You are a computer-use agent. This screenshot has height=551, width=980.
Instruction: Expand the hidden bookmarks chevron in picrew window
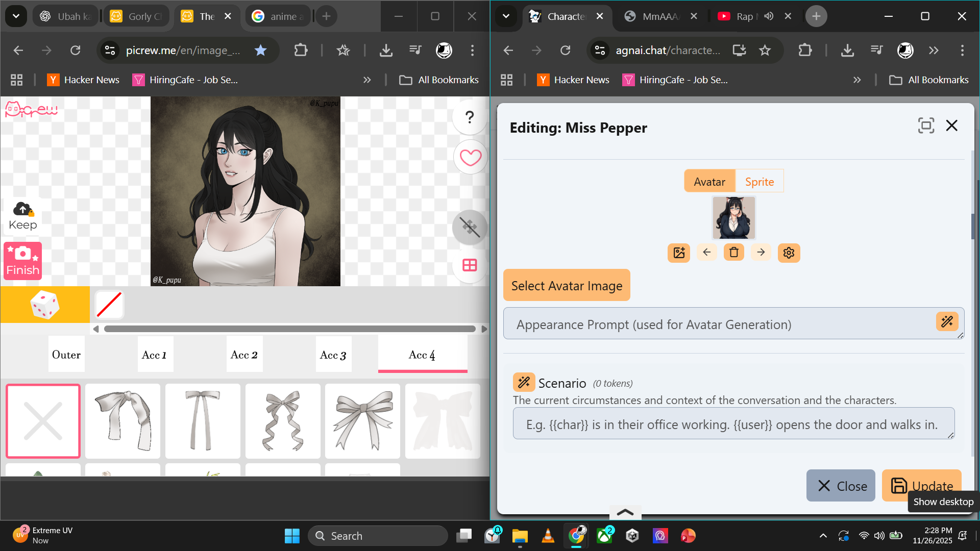pyautogui.click(x=367, y=80)
